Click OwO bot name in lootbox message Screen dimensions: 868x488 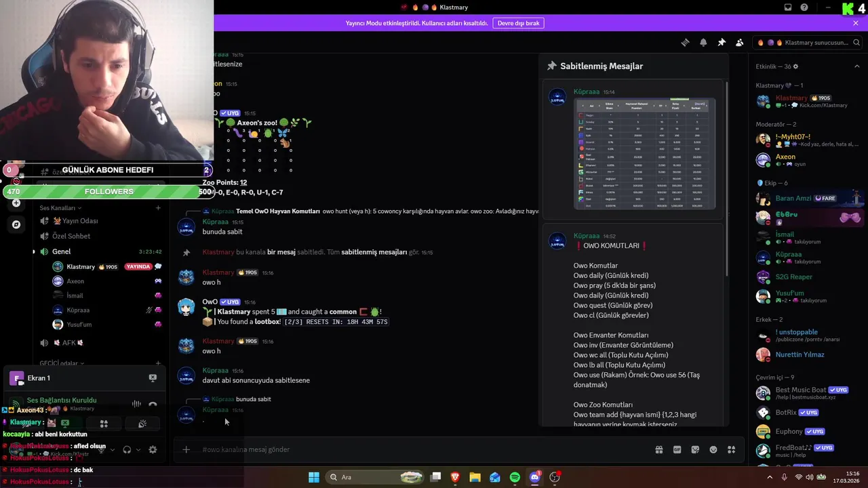tap(210, 302)
